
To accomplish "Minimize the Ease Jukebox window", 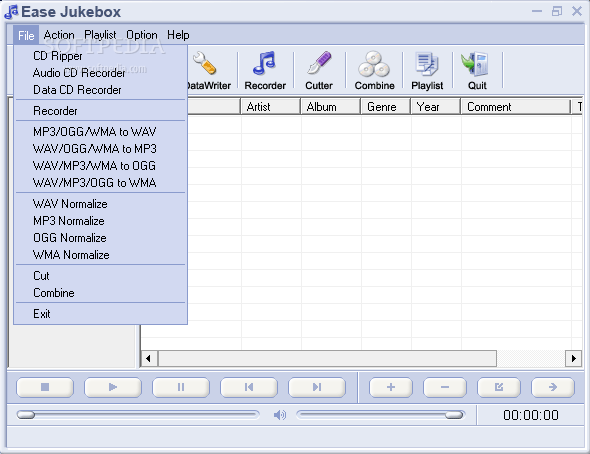I will tap(537, 11).
